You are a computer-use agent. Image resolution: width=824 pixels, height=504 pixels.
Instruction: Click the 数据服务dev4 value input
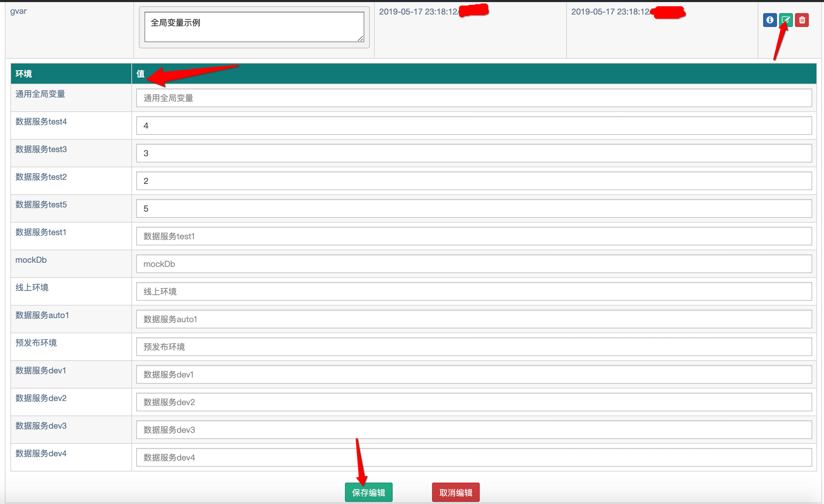click(x=474, y=457)
